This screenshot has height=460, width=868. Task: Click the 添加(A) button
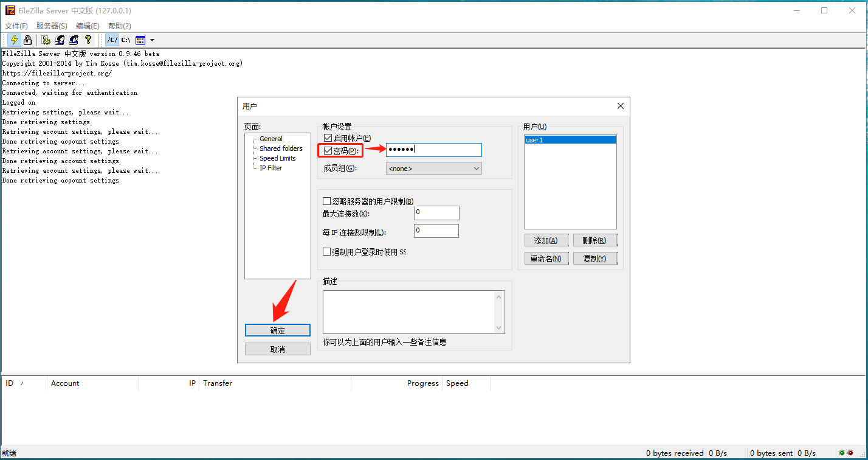tap(546, 240)
